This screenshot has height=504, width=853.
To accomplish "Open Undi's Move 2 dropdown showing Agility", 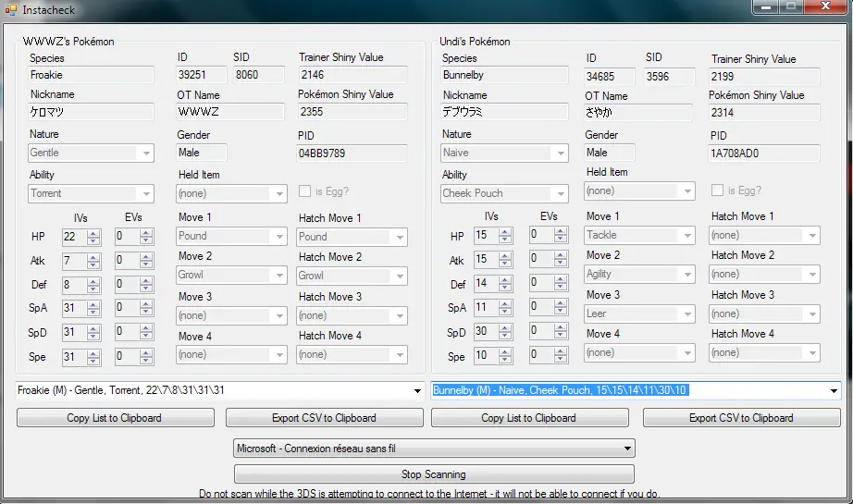I will click(640, 274).
